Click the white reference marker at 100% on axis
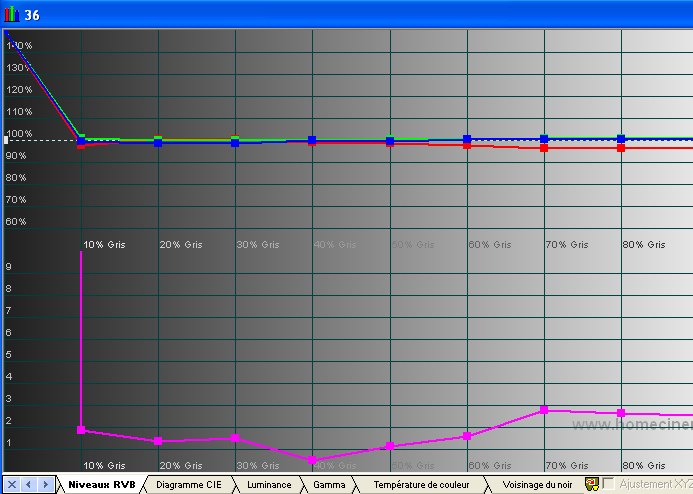Viewport: 693px width, 494px height. tap(6, 141)
